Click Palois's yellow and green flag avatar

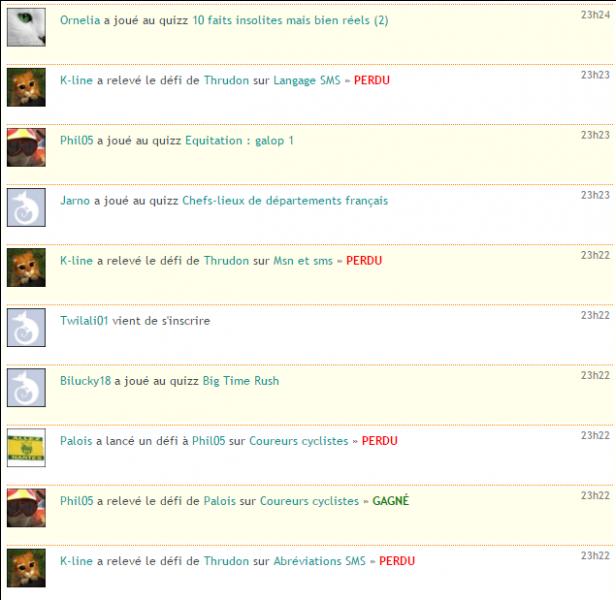(x=26, y=448)
